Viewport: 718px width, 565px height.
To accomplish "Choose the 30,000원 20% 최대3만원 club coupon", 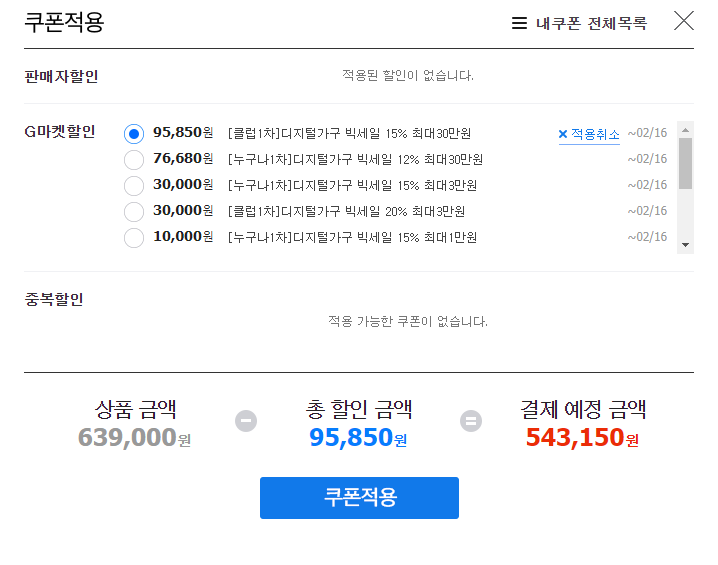I will pos(134,212).
